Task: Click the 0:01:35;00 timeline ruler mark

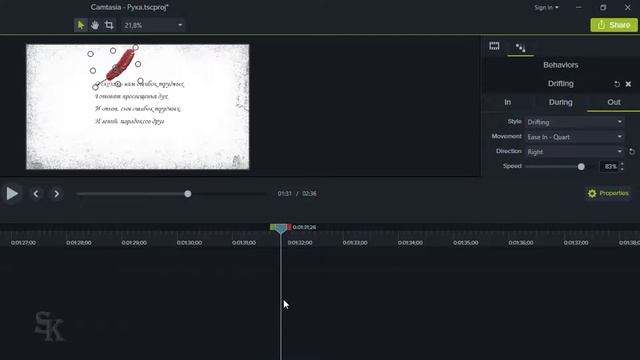Action: pos(465,243)
